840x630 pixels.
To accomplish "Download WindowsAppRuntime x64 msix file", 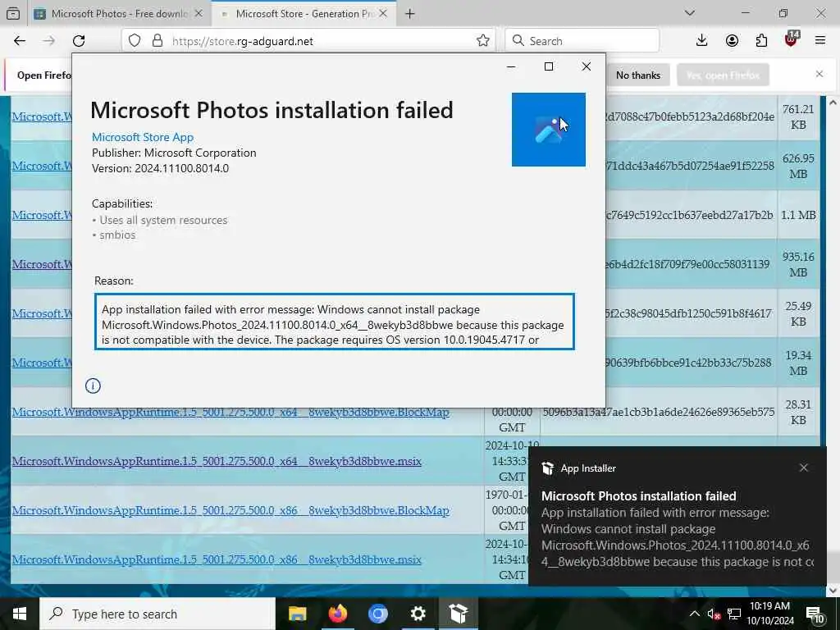I will coord(217,461).
